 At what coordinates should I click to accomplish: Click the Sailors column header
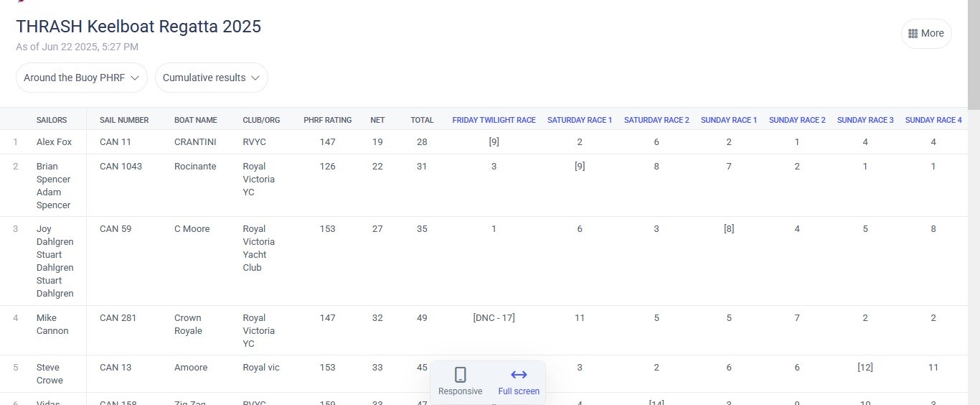click(x=52, y=120)
